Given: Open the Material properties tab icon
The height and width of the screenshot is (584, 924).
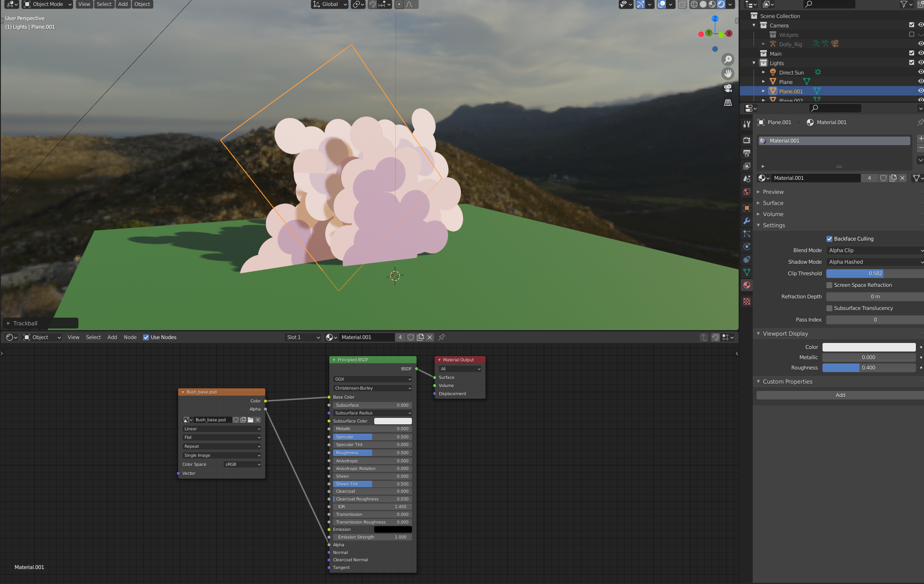Looking at the screenshot, I should point(747,285).
